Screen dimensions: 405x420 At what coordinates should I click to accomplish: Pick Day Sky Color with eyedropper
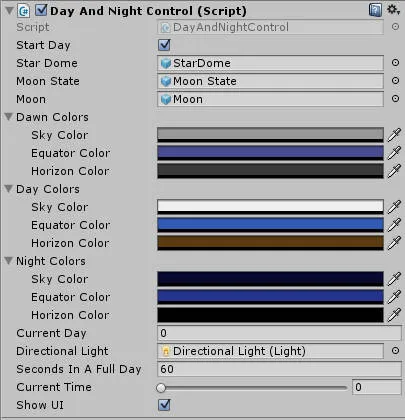394,207
